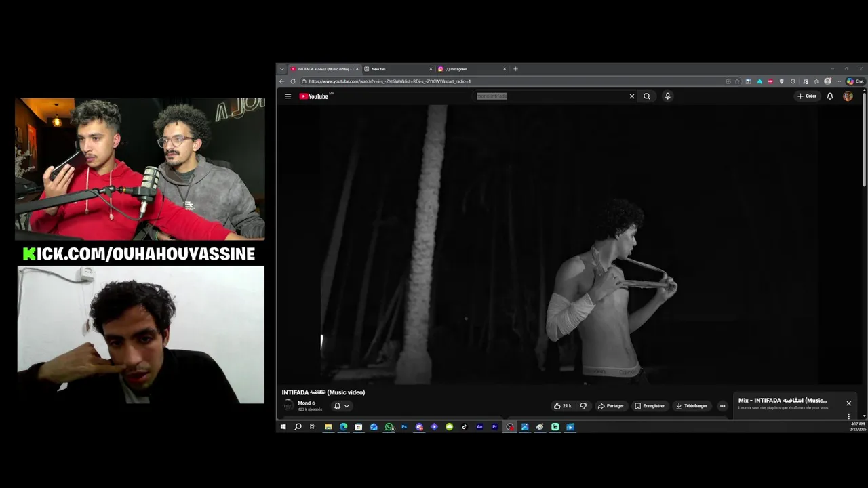Screen dimensions: 868x488
Task: Open YouTube notifications bell in header
Action: tap(830, 96)
